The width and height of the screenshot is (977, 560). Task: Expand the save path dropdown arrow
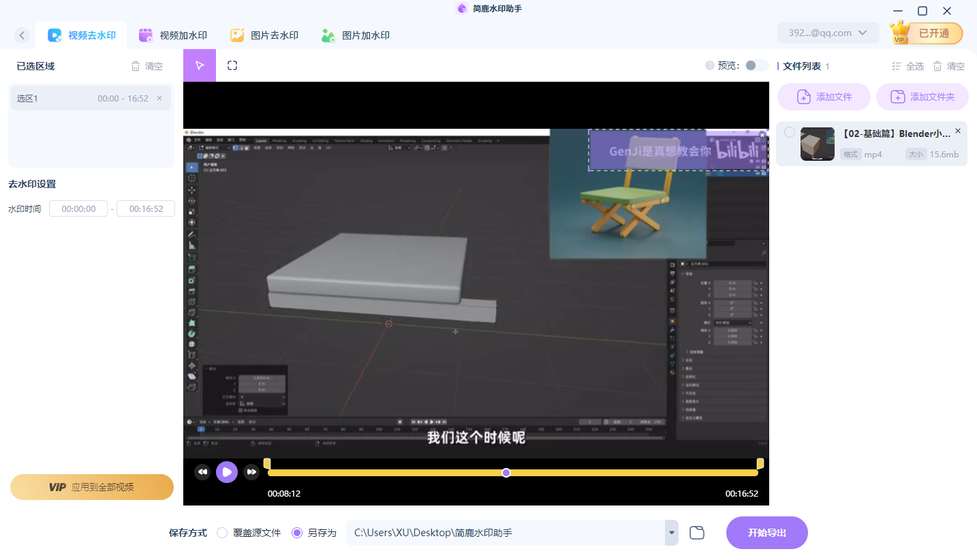pos(672,533)
